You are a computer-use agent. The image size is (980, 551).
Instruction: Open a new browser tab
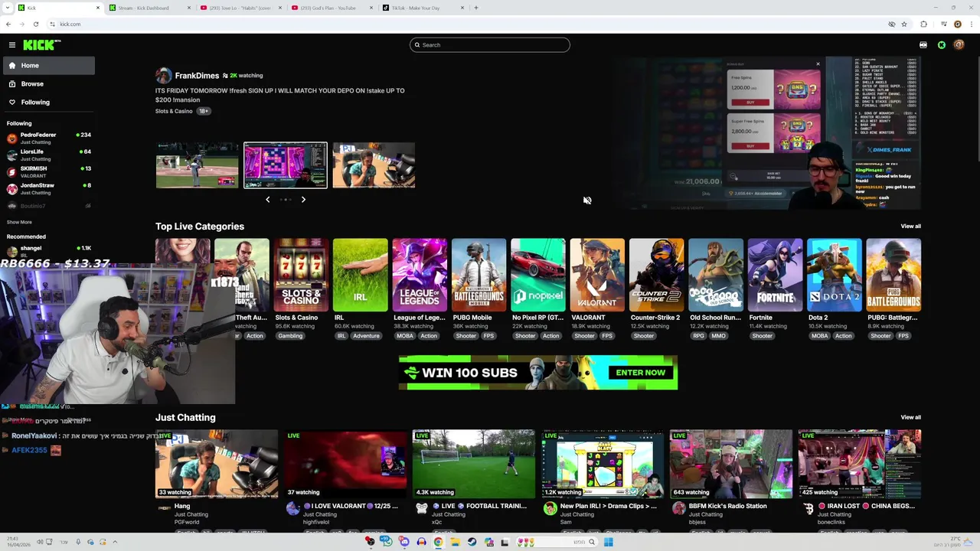click(476, 8)
